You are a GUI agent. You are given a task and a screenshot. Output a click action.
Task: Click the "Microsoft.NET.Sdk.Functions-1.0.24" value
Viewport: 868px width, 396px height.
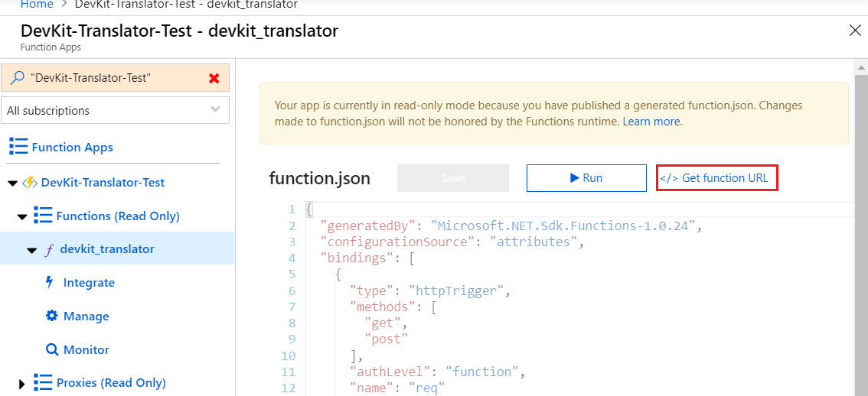pyautogui.click(x=563, y=226)
